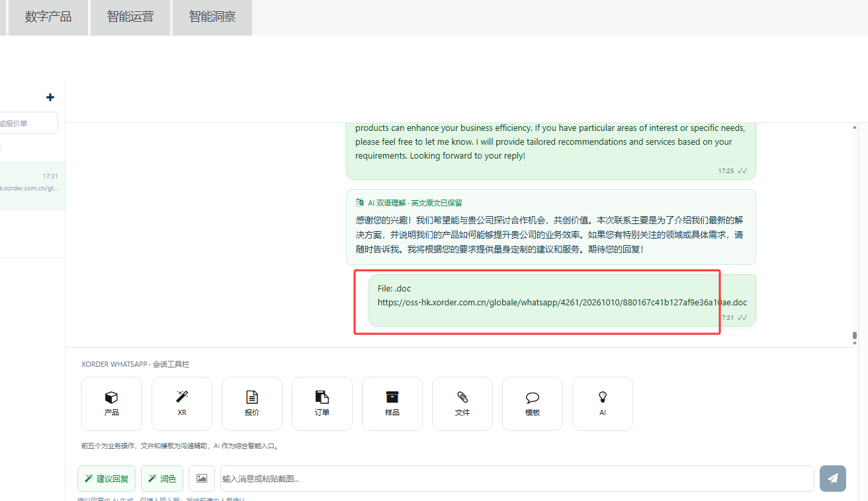The image size is (868, 501).
Task: Click the 建议回复 suggest reply button
Action: tap(107, 479)
